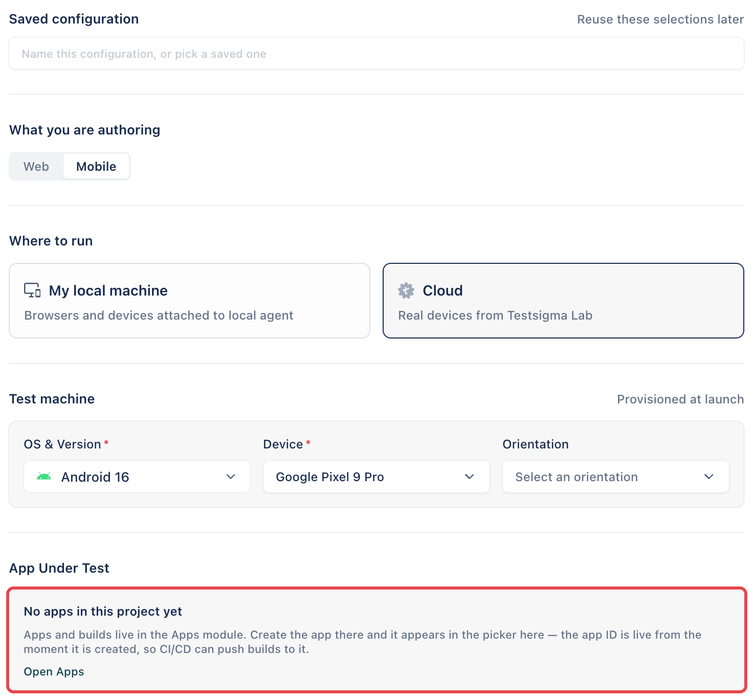Click 'Real devices from Testsigma Lab' text
The height and width of the screenshot is (700, 753).
point(495,315)
